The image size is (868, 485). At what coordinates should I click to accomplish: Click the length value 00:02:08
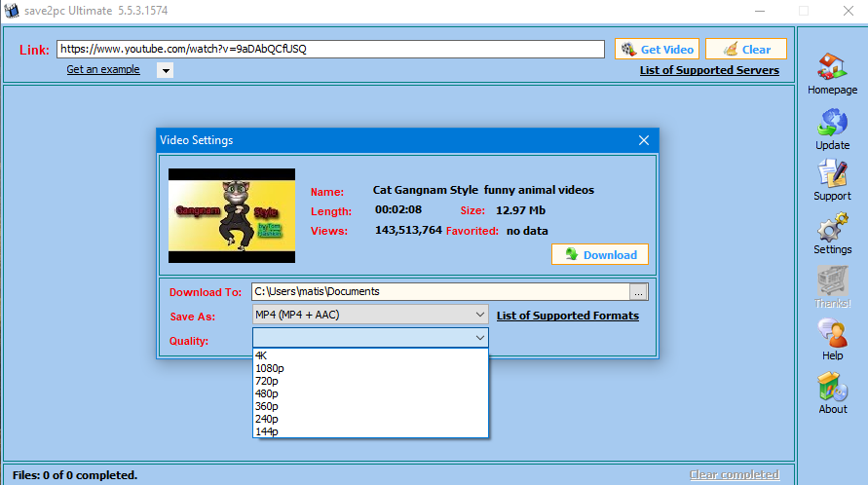pyautogui.click(x=398, y=209)
